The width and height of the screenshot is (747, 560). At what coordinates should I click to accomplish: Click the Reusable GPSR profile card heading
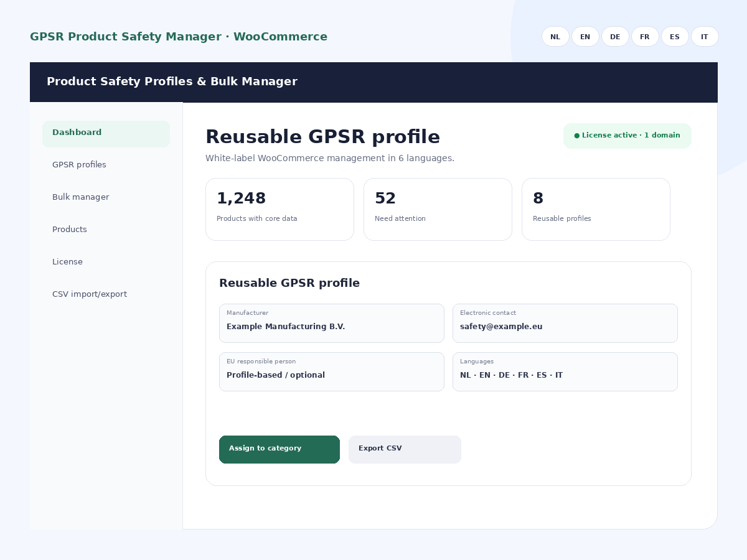tap(289, 283)
